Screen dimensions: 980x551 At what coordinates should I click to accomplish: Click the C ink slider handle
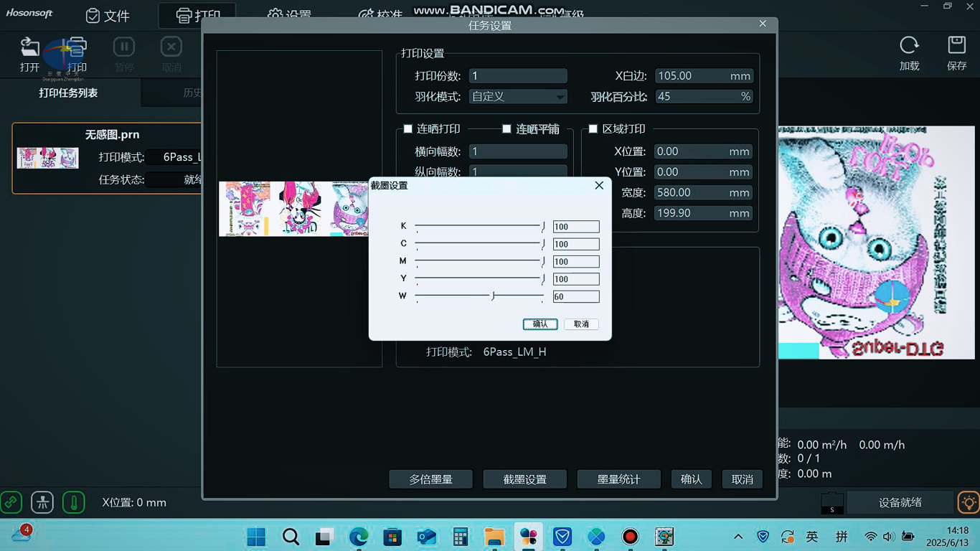(x=543, y=244)
